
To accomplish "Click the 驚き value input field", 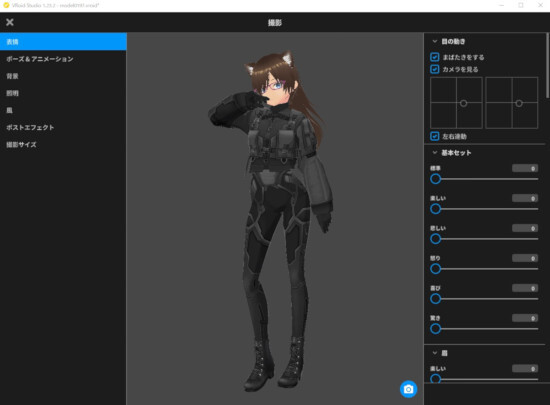I will [525, 318].
